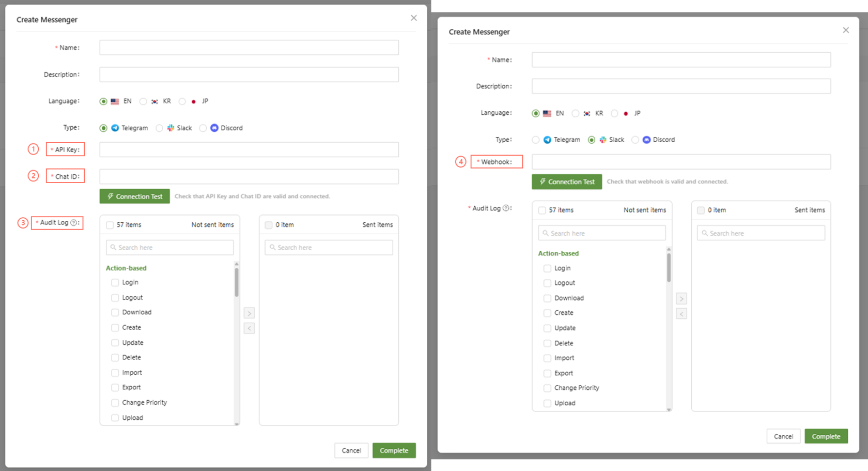Screen dimensions: 868x471
Task: Check Change Priority in the right dialog
Action: [x=547, y=388]
